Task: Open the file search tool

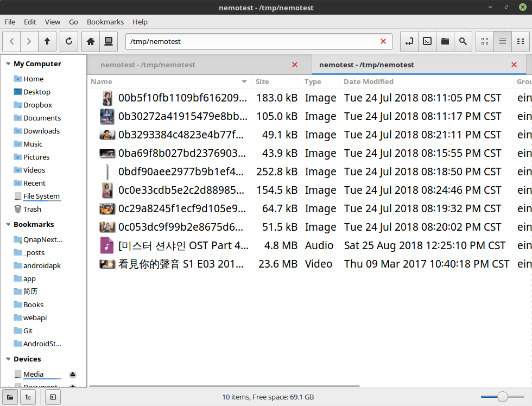Action: 463,41
